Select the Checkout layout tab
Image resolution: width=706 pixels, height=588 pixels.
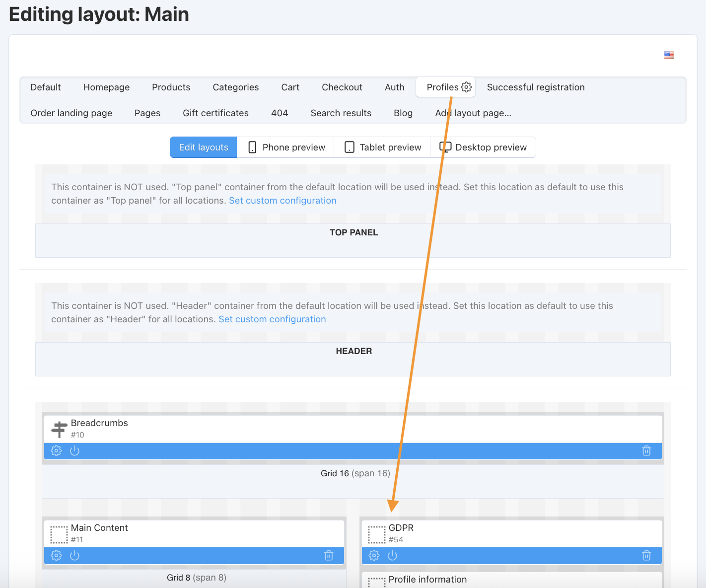(342, 87)
